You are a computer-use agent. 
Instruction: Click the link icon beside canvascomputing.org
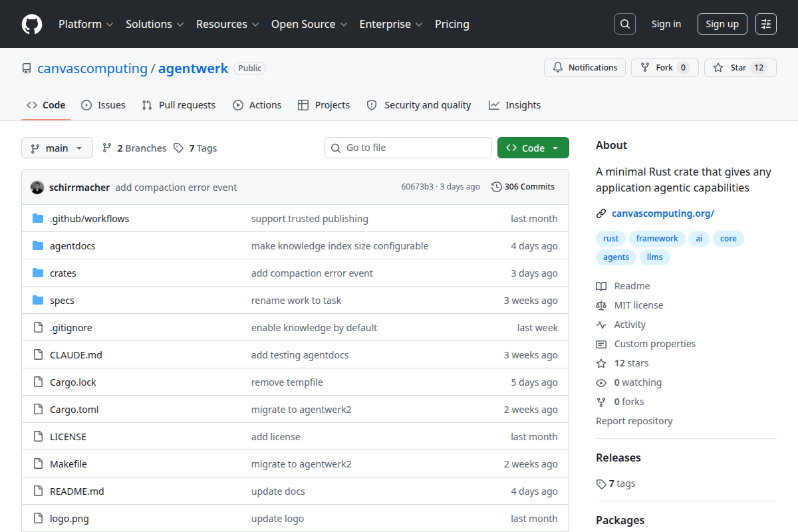click(x=601, y=213)
